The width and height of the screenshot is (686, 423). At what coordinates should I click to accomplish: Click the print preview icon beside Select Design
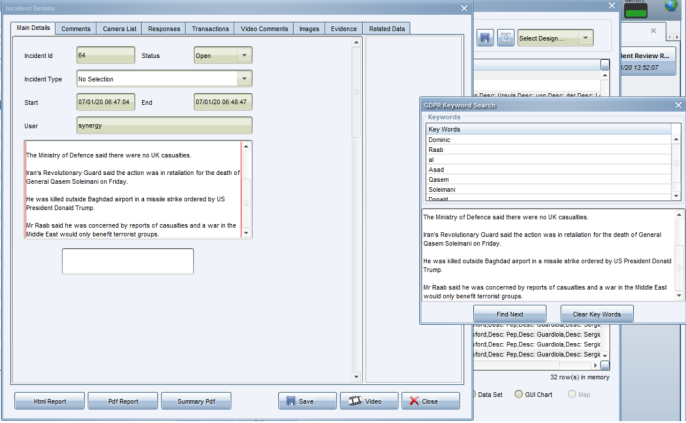[x=505, y=37]
